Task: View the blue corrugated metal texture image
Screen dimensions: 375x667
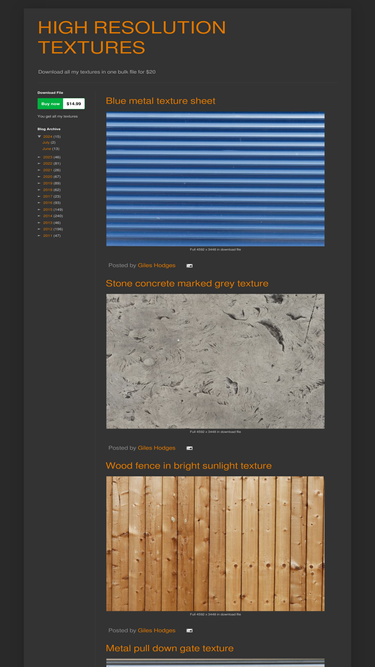Action: (215, 179)
